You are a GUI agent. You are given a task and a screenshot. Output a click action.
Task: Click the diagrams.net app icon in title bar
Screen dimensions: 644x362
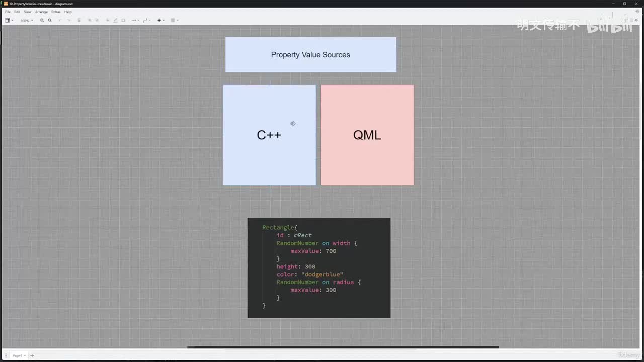click(x=6, y=4)
